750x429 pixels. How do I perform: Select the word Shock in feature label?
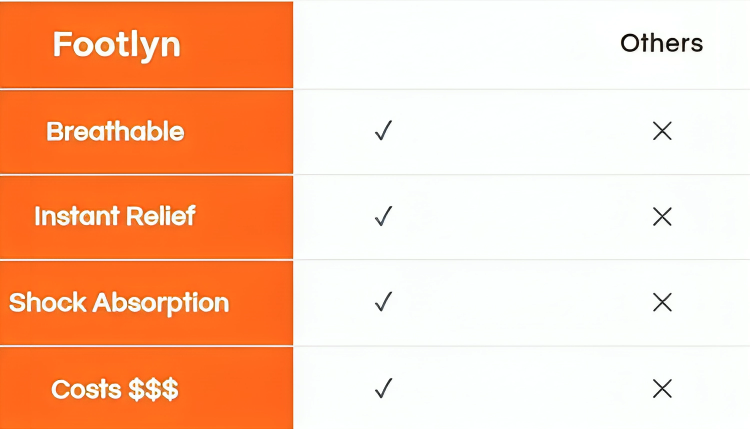click(x=46, y=302)
